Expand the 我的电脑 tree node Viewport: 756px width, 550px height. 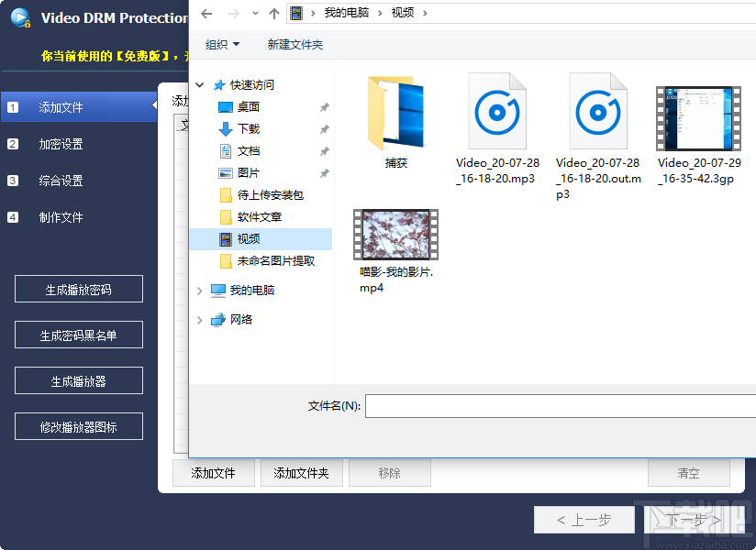pos(202,291)
